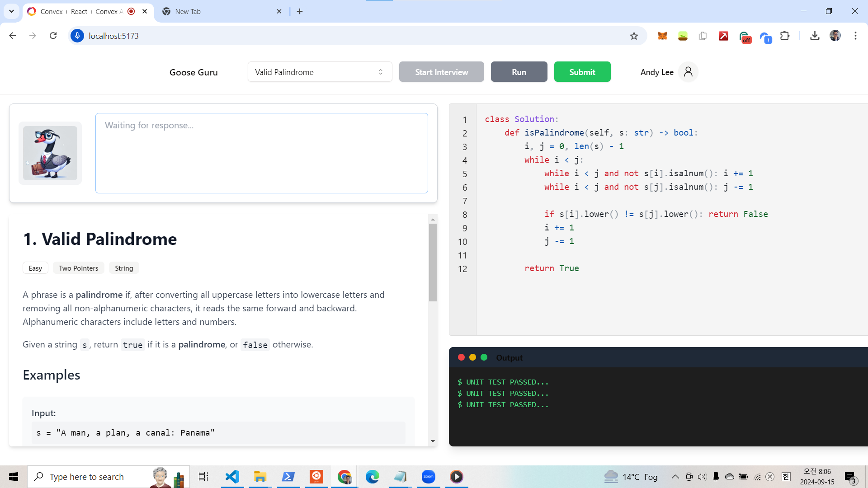Open Visual Studio Code from taskbar

click(232, 477)
